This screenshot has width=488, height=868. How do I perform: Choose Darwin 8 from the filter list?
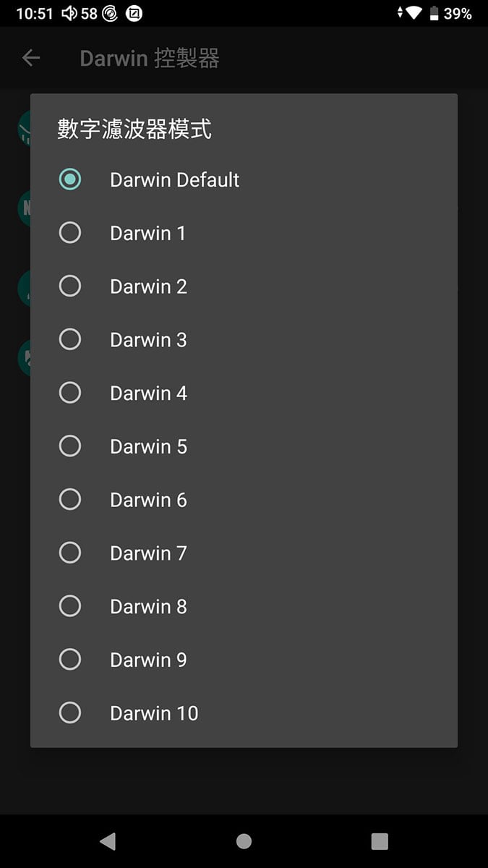click(x=244, y=606)
